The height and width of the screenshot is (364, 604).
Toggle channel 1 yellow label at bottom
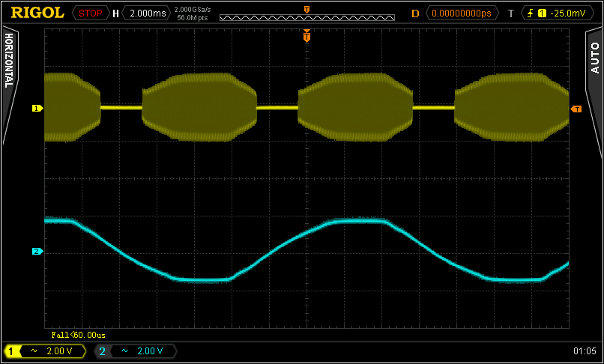point(11,351)
